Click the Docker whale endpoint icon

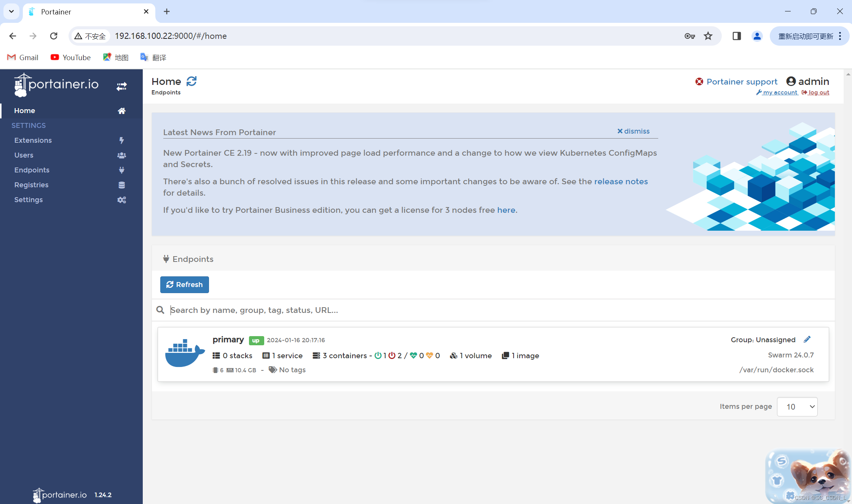pos(185,353)
